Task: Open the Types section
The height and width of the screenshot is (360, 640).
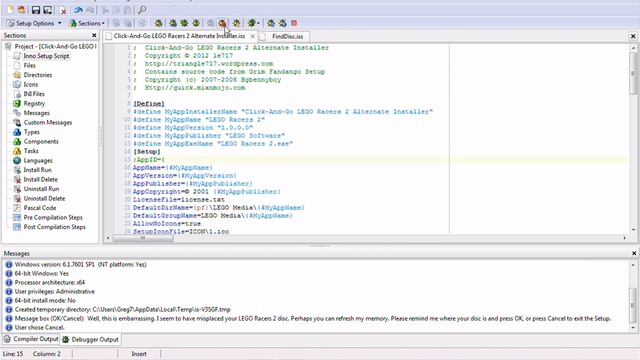Action: (31, 132)
